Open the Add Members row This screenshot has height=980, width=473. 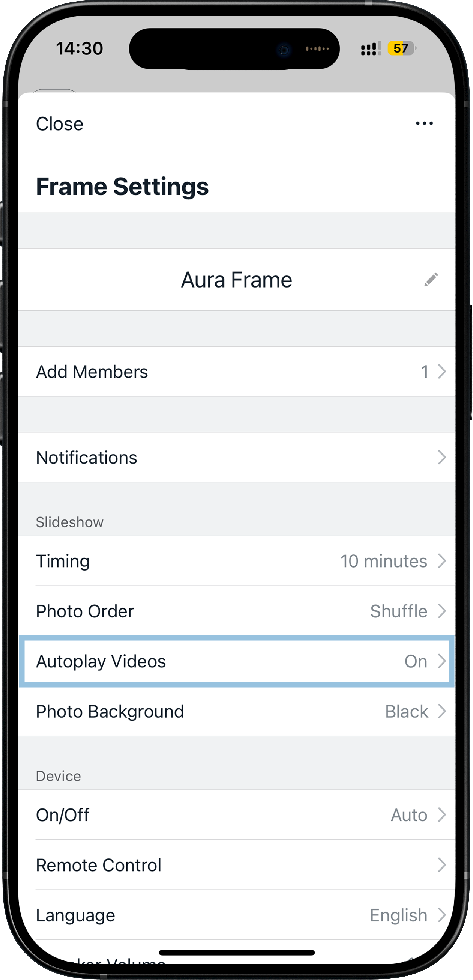pos(236,372)
